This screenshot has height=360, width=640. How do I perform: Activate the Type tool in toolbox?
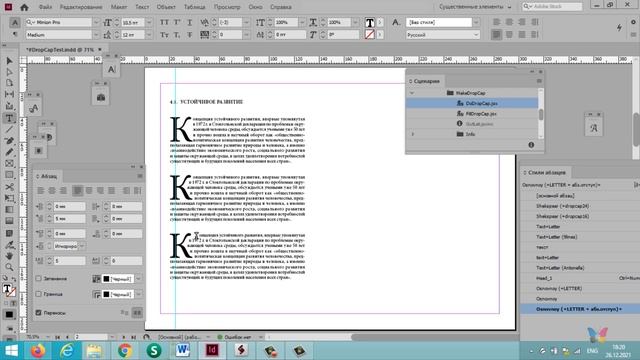(x=9, y=118)
